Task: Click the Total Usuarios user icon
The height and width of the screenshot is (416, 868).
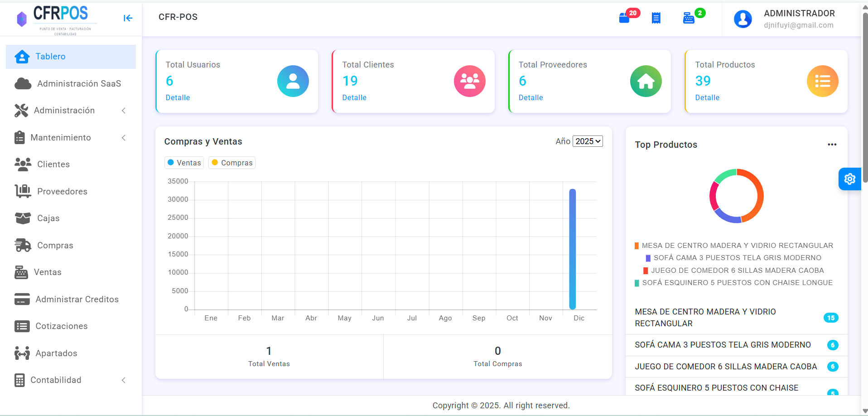Action: point(293,81)
